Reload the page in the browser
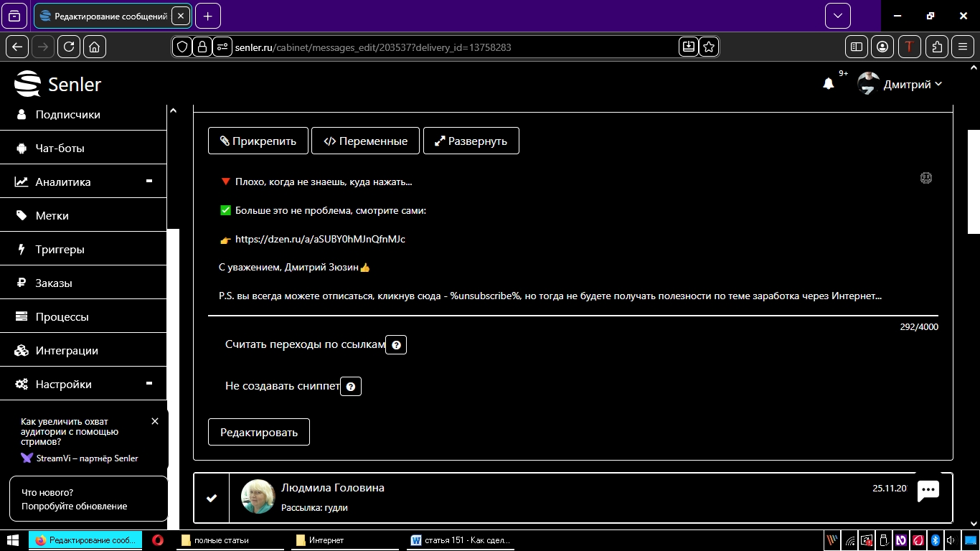This screenshot has height=551, width=980. click(68, 47)
